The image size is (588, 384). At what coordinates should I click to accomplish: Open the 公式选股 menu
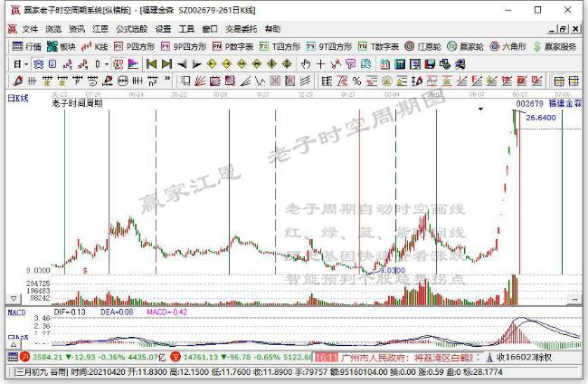[x=131, y=29]
